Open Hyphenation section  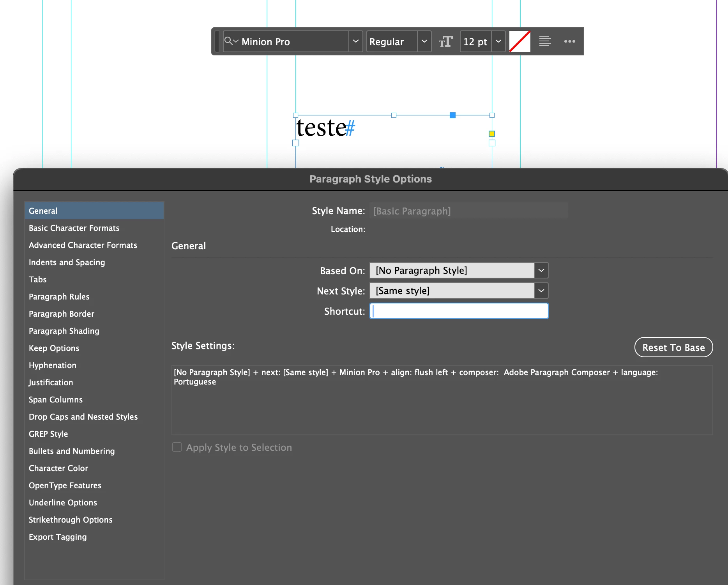pos(94,365)
